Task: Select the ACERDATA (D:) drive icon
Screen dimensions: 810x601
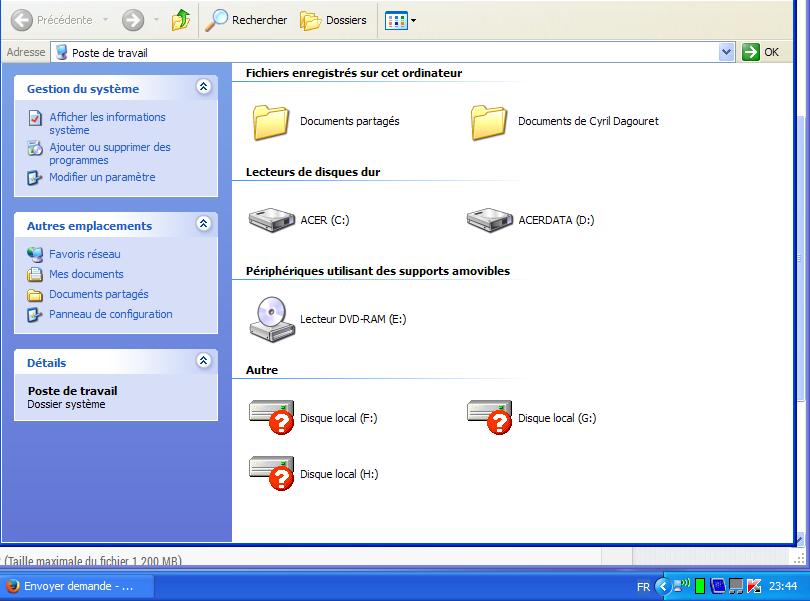Action: tap(490, 220)
